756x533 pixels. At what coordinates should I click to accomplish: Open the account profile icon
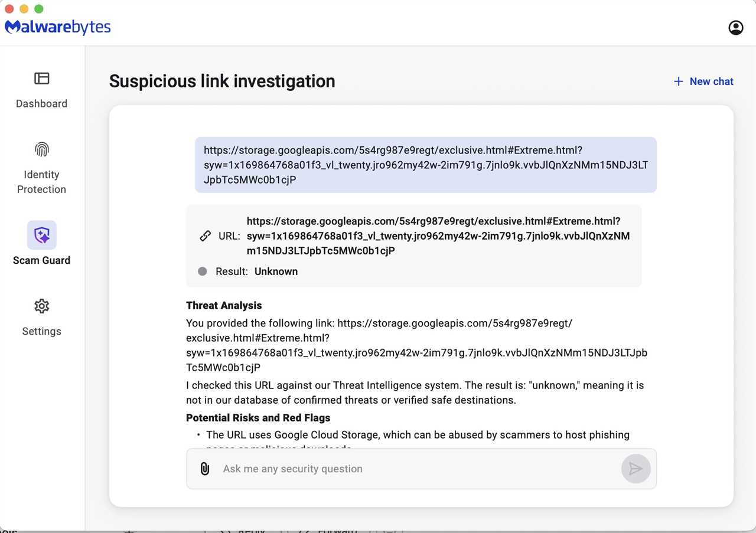(x=736, y=27)
